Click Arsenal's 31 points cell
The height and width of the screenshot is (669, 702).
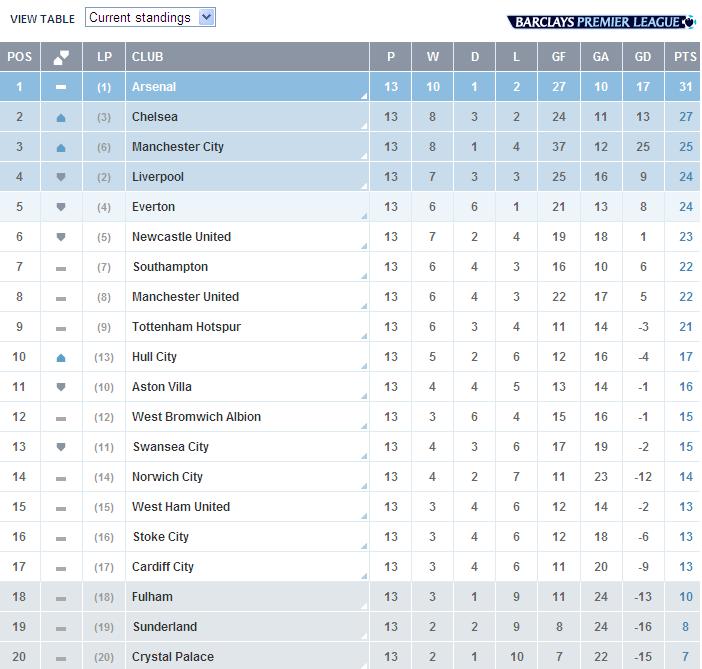tap(685, 87)
